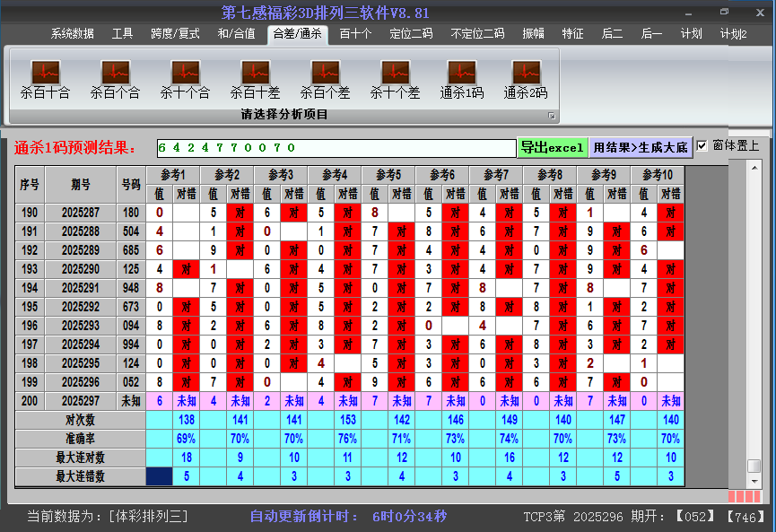Choose the 杀百十差 icon
Viewport: 776px width, 532px height.
(x=255, y=79)
